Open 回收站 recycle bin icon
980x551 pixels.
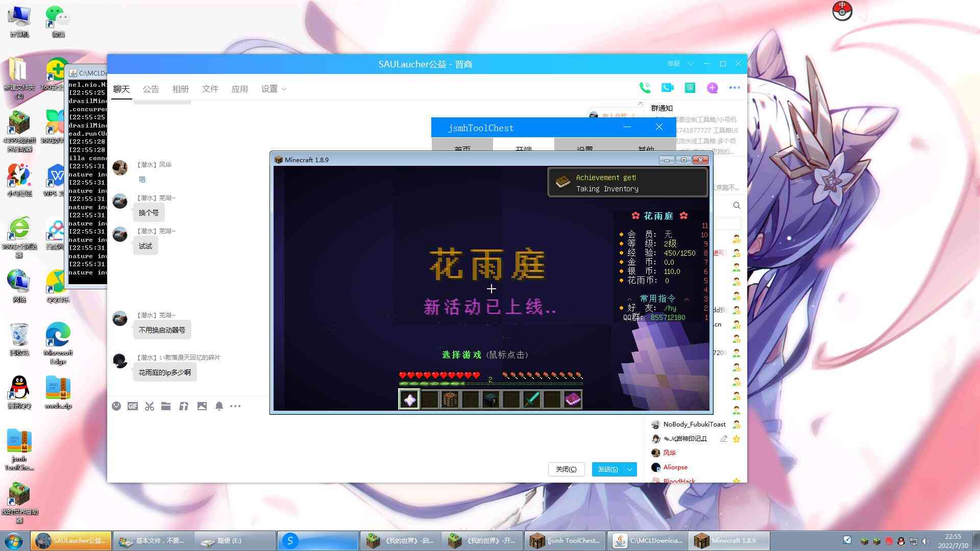tap(19, 339)
